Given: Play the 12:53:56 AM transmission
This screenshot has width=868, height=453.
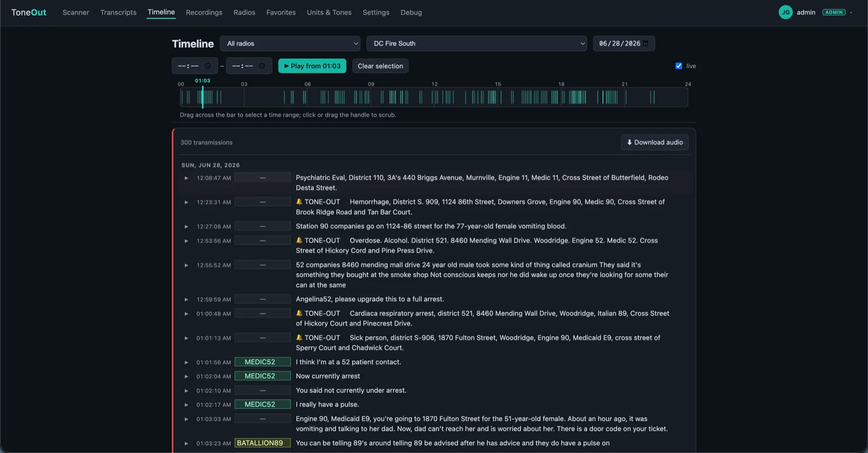Looking at the screenshot, I should 186,241.
